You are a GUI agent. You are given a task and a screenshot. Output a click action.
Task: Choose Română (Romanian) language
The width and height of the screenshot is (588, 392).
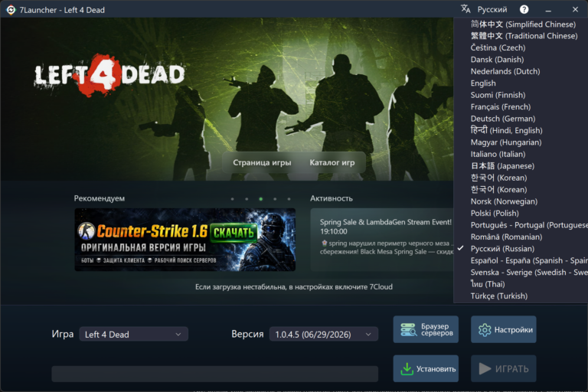point(506,237)
